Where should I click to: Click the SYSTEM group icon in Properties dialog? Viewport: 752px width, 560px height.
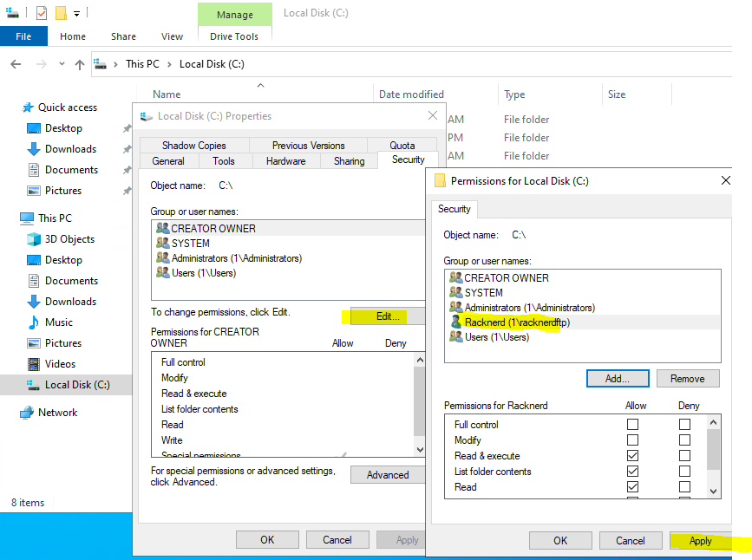coord(163,243)
